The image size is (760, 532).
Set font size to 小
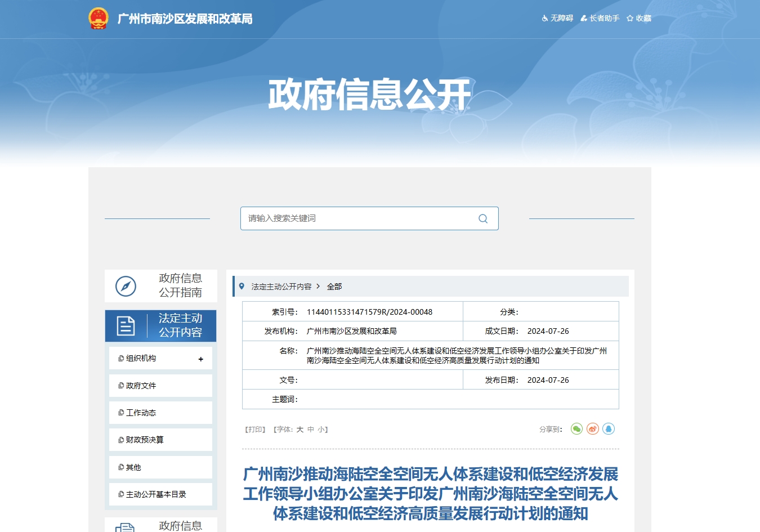click(x=321, y=430)
